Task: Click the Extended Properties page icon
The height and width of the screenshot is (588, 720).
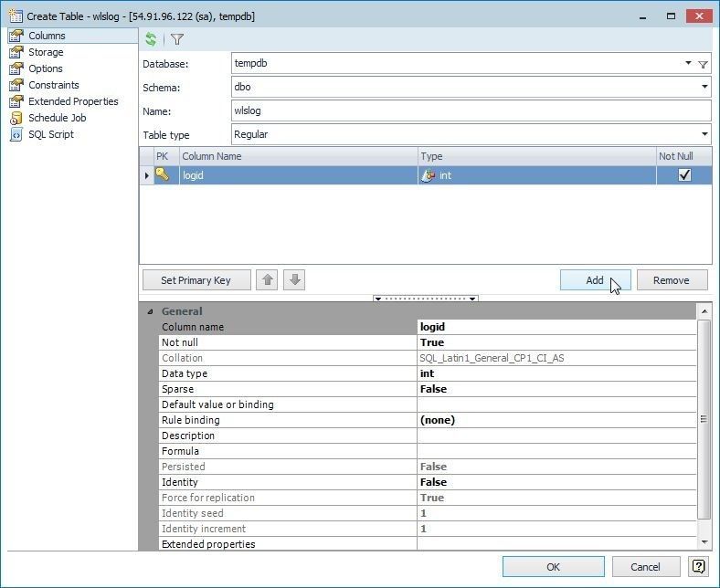Action: click(x=16, y=101)
